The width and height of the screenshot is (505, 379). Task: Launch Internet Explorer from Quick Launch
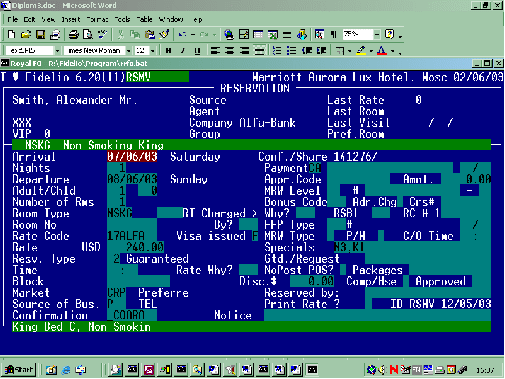click(66, 369)
